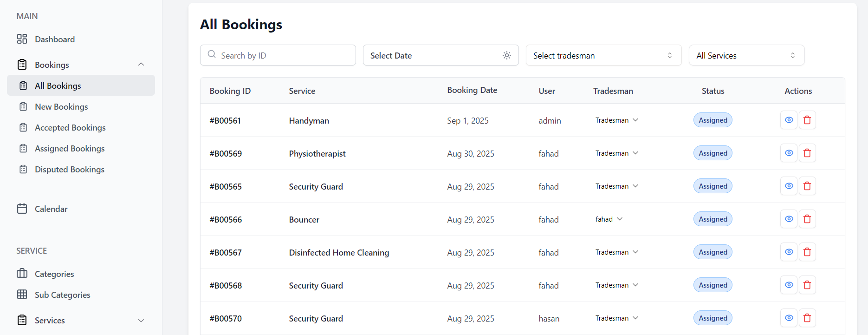Show booking #B00568 using eye icon

click(x=789, y=285)
